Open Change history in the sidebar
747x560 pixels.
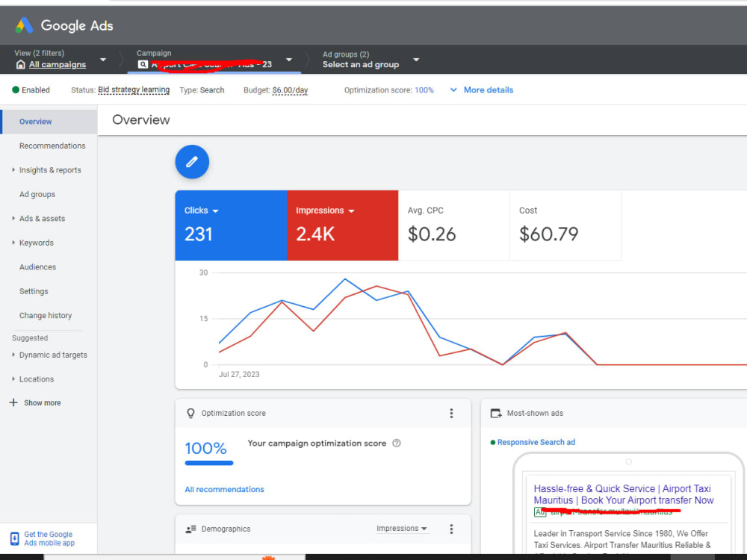point(46,316)
